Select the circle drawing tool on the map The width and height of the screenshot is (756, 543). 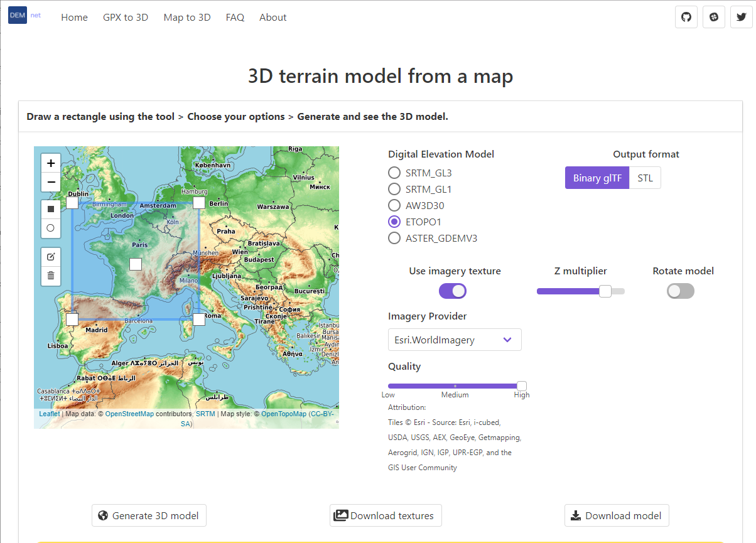pyautogui.click(x=51, y=228)
